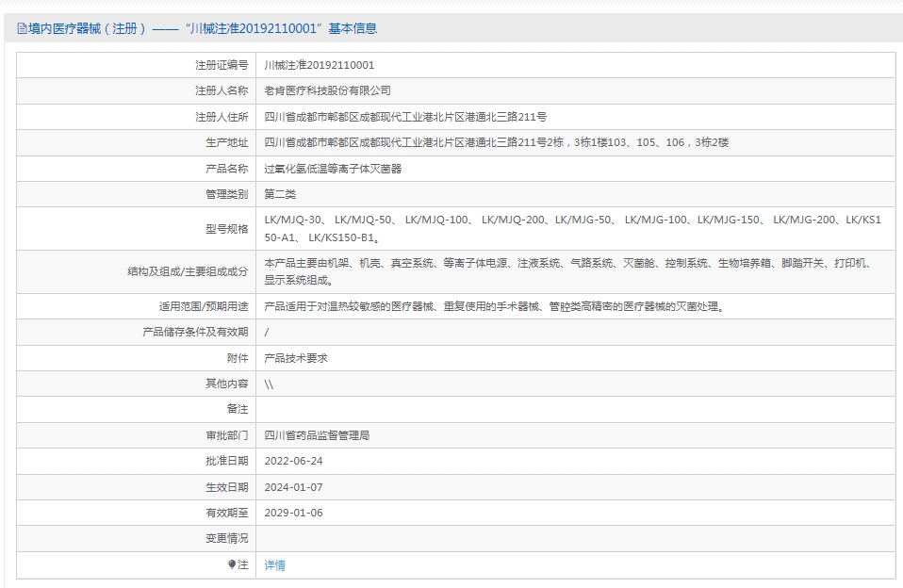Click the 型号规格 label
Screen dimensions: 903x588
coord(227,229)
